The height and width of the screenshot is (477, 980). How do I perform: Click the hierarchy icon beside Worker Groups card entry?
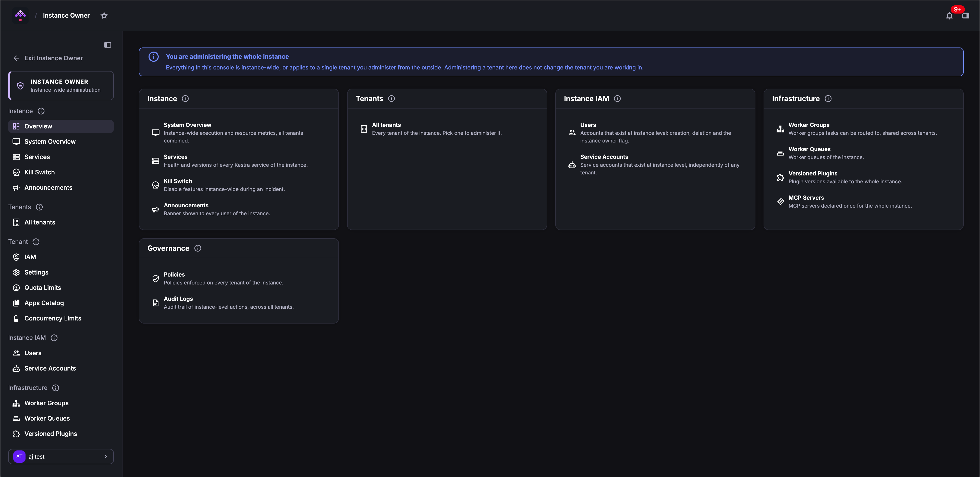(x=780, y=129)
